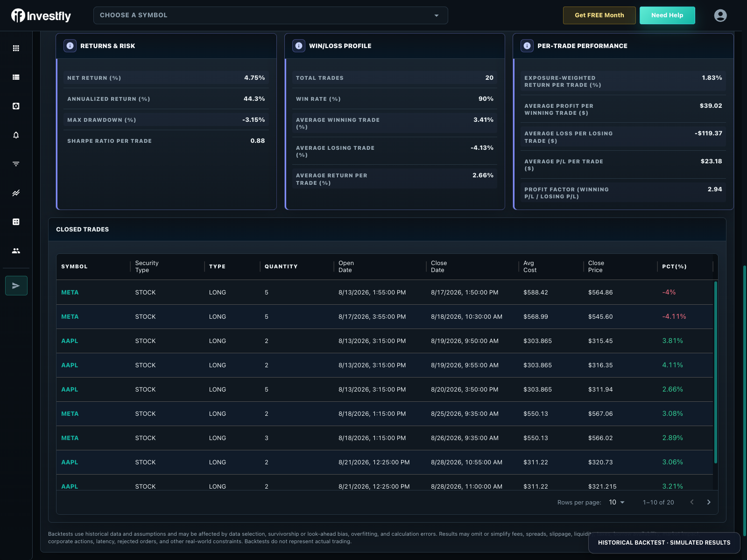The image size is (747, 560).
Task: Sort by Close Price column header
Action: click(596, 266)
